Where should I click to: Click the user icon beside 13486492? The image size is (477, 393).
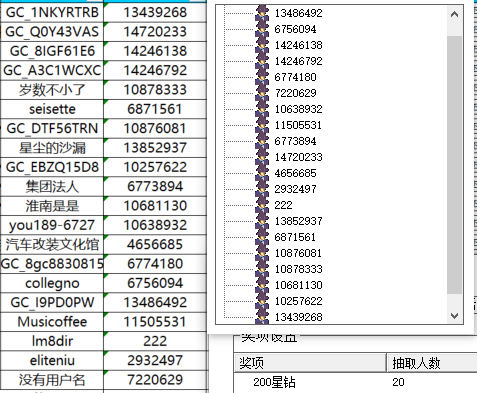pyautogui.click(x=262, y=13)
